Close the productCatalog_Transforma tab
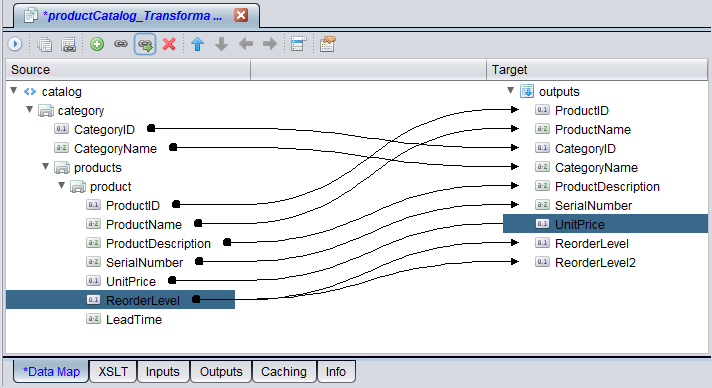This screenshot has height=388, width=712. point(241,15)
